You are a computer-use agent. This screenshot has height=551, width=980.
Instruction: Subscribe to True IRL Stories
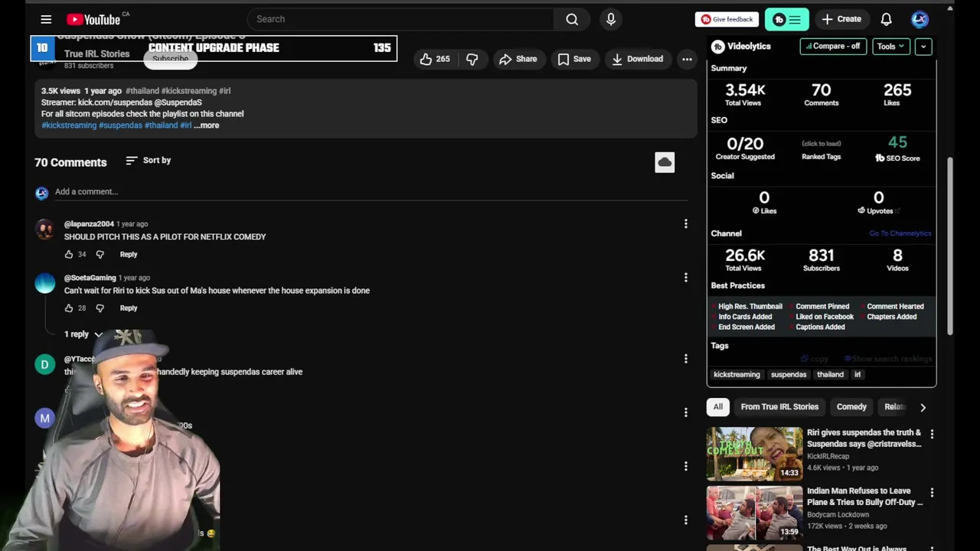tap(170, 59)
